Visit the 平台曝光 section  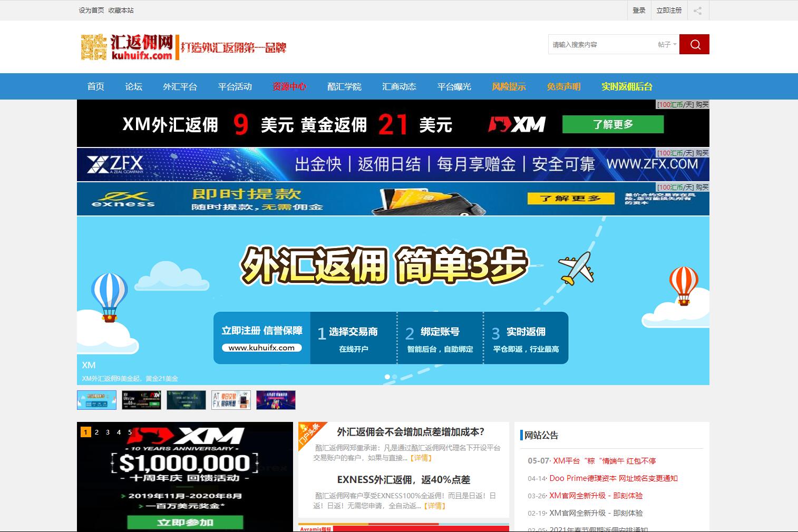(x=454, y=86)
